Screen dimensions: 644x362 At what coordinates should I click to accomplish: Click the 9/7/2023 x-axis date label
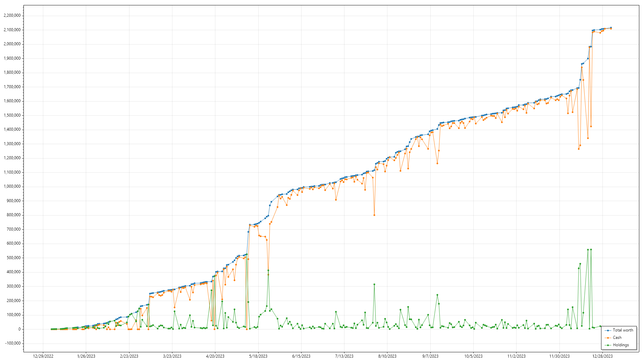click(x=430, y=356)
